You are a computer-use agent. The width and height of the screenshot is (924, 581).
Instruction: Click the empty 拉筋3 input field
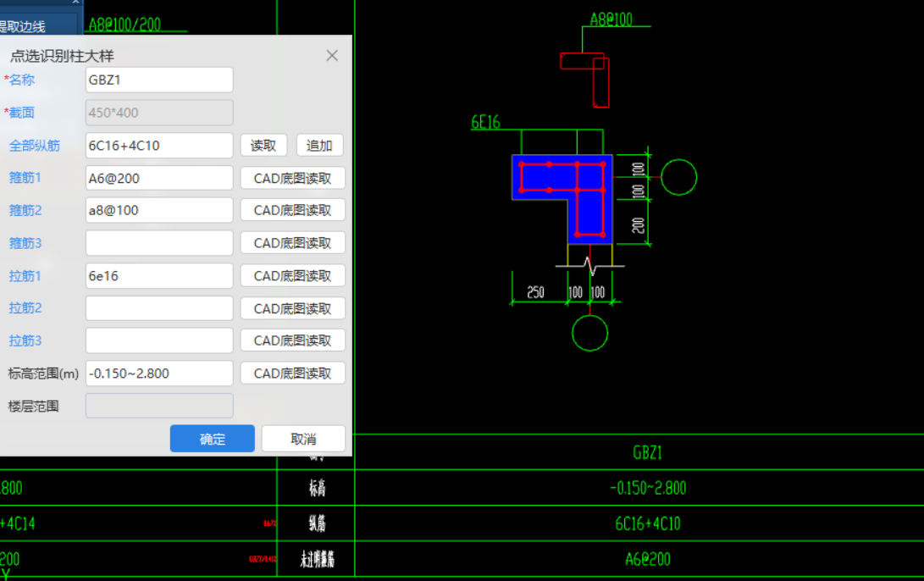point(159,340)
